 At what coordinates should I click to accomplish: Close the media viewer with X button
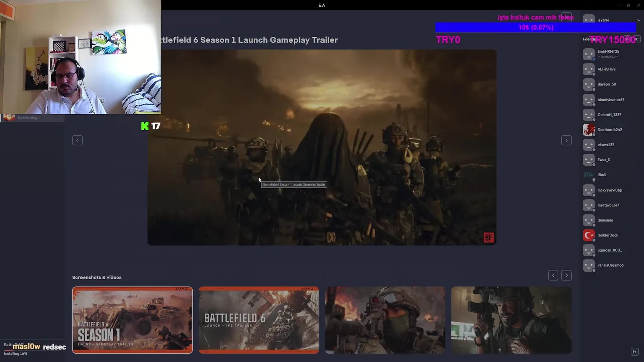coord(567,17)
